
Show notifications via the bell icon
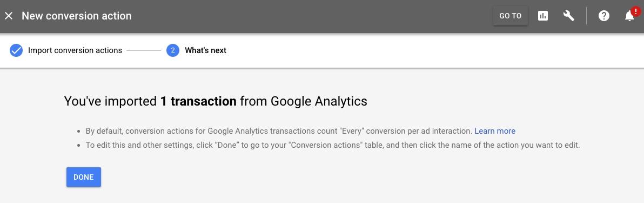(x=629, y=16)
